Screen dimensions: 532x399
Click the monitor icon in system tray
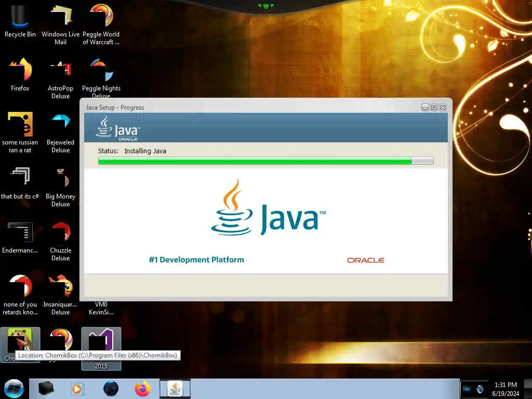coord(467,389)
